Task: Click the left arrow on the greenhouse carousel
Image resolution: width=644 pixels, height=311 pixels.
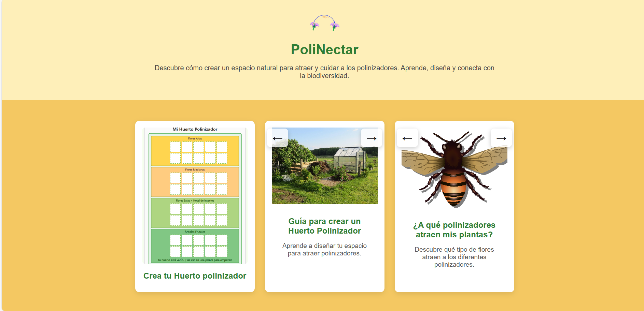Action: (278, 138)
